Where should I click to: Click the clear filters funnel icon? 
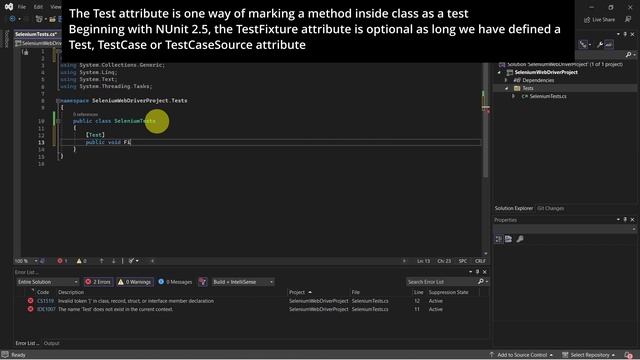tap(203, 282)
